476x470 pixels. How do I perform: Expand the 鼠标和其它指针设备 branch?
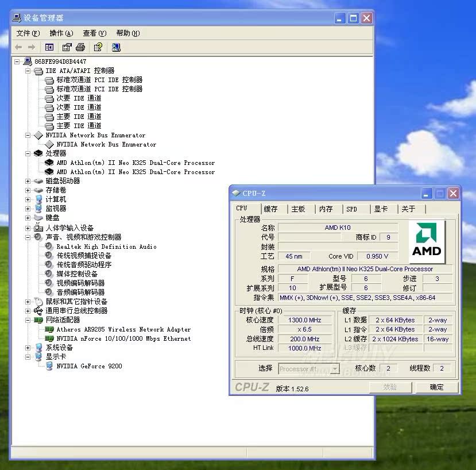(x=28, y=302)
